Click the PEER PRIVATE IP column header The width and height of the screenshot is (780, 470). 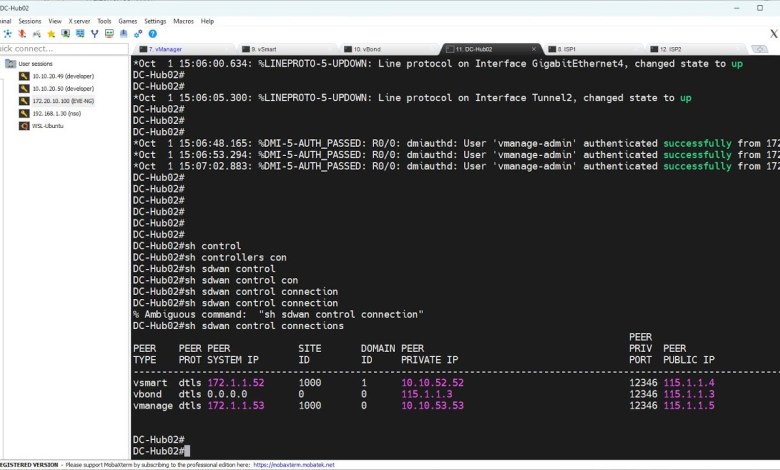(x=430, y=354)
